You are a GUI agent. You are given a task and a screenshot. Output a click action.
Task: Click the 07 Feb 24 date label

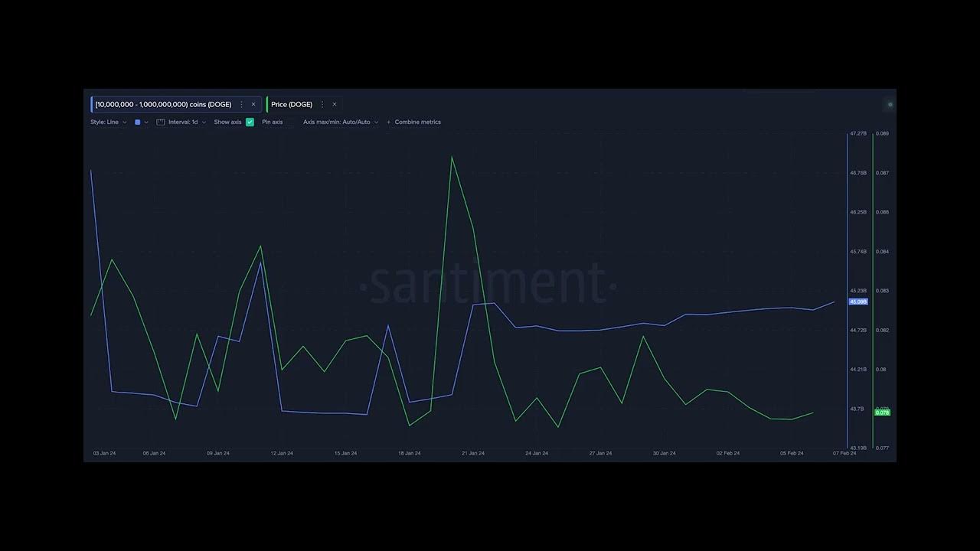click(x=844, y=453)
